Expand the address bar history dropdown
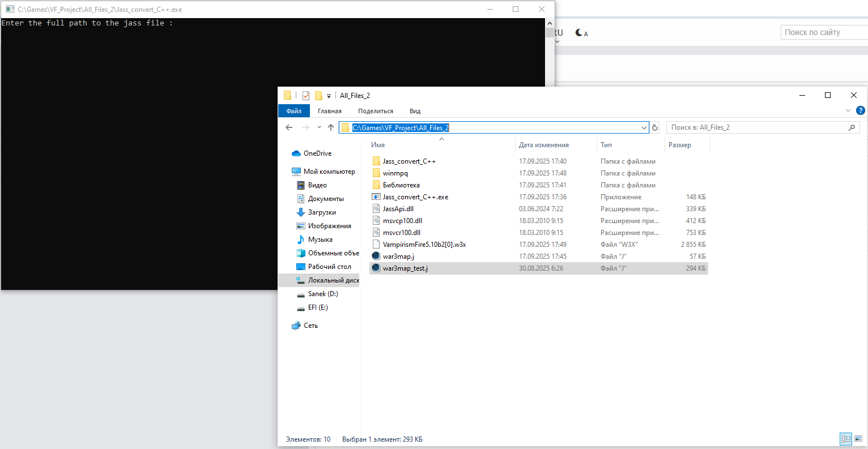Screen dimensions: 868x449 click(644, 127)
